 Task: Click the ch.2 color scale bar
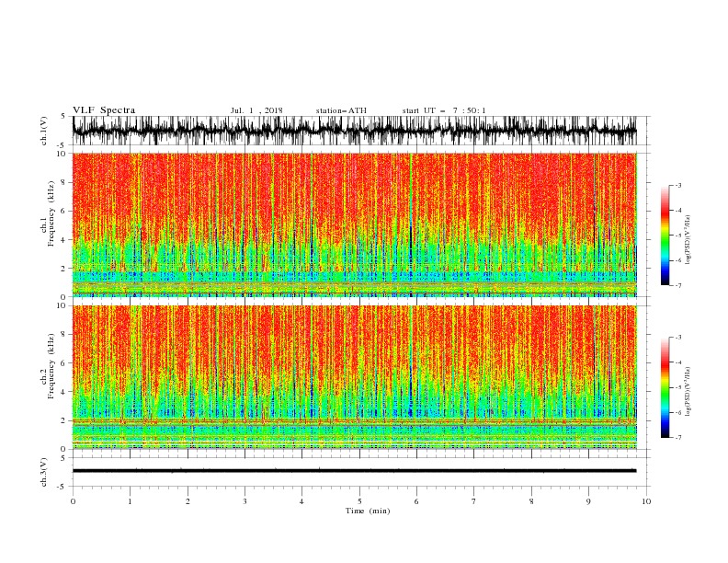pos(665,387)
